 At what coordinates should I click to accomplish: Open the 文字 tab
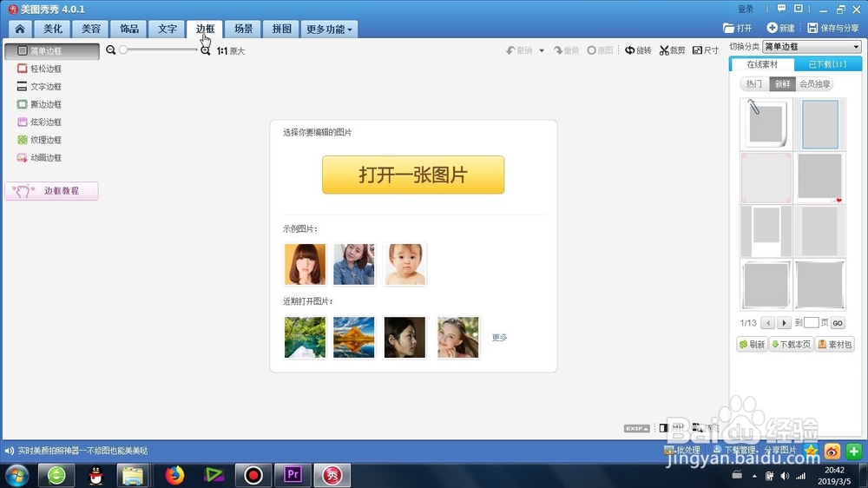tap(168, 29)
